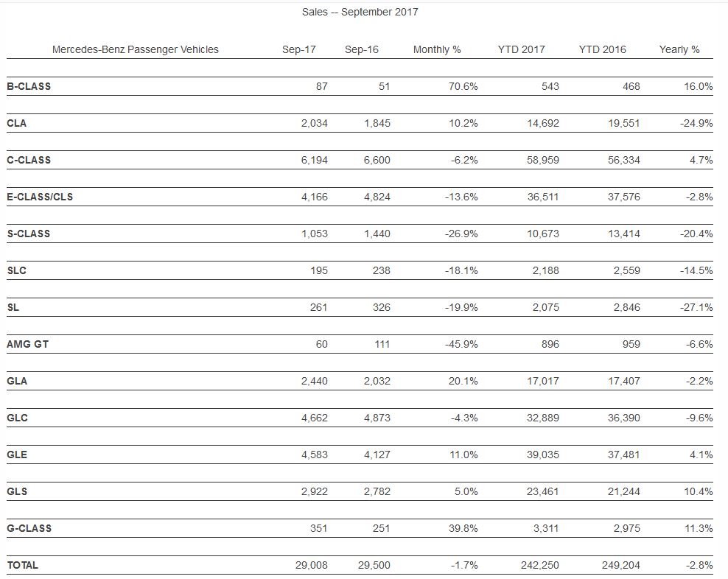The height and width of the screenshot is (579, 728).
Task: Select the E-CLASS/CLS row label
Action: [x=40, y=197]
